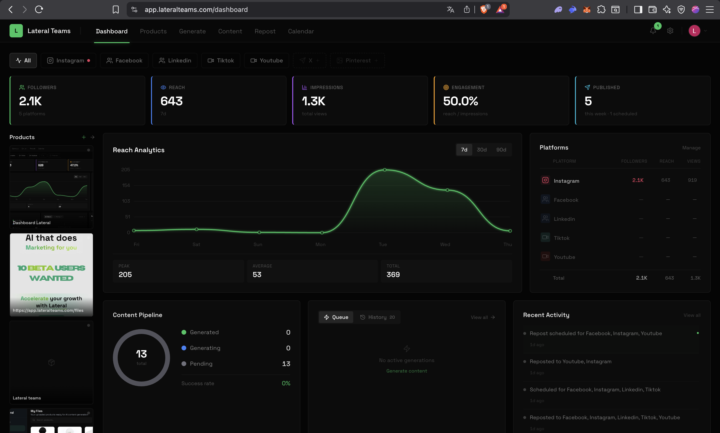
Task: Switch chart range to 30d
Action: click(x=482, y=150)
